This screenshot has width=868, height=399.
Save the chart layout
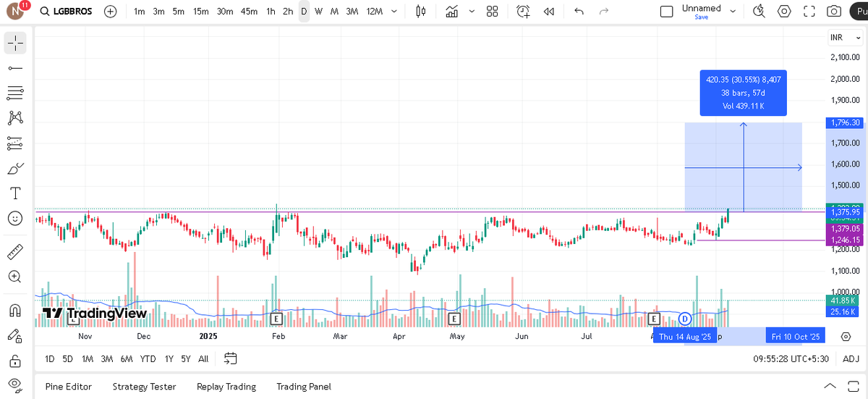point(701,17)
